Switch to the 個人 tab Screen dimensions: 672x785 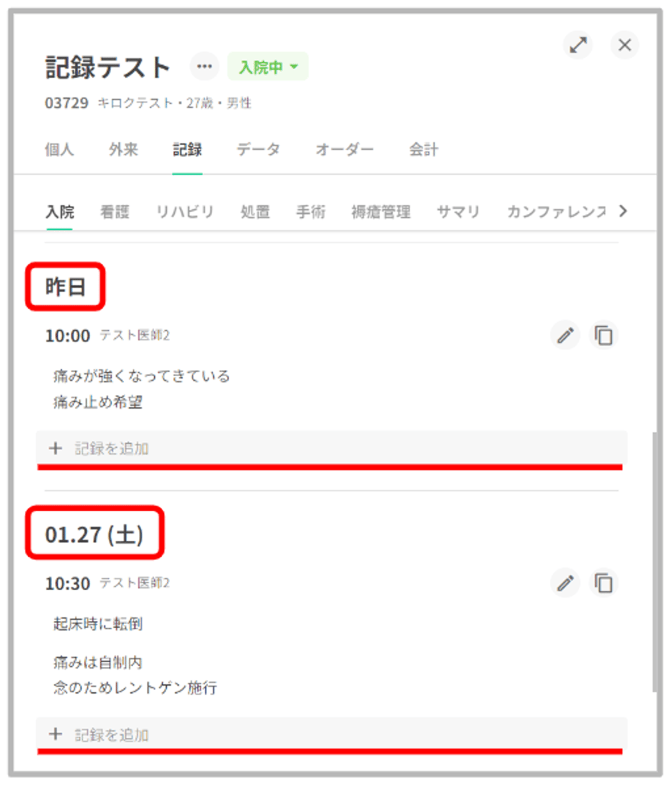click(59, 149)
